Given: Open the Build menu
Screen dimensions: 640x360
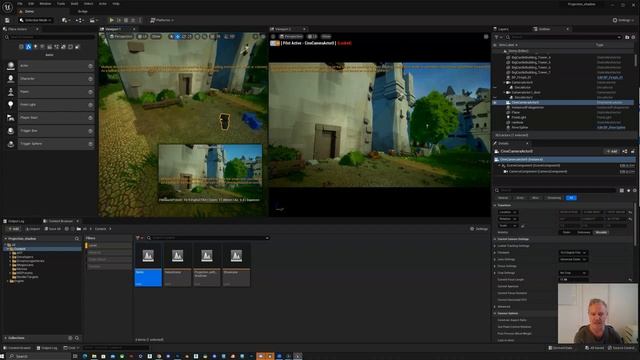Looking at the screenshot, I should [x=74, y=4].
